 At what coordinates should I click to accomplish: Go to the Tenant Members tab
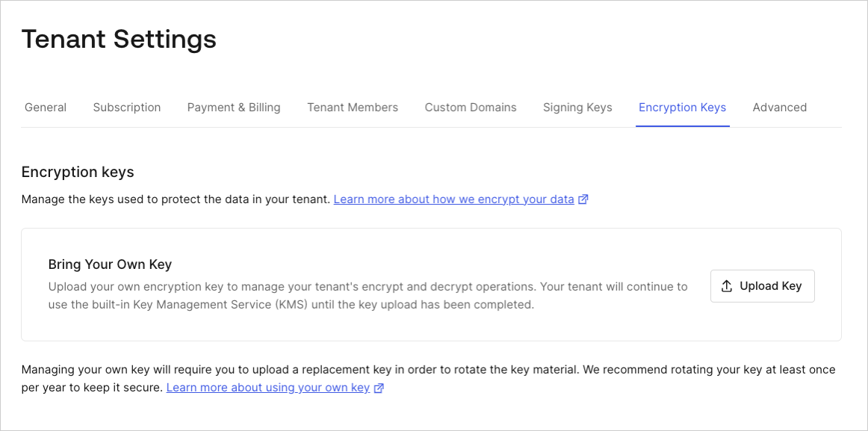pyautogui.click(x=352, y=107)
